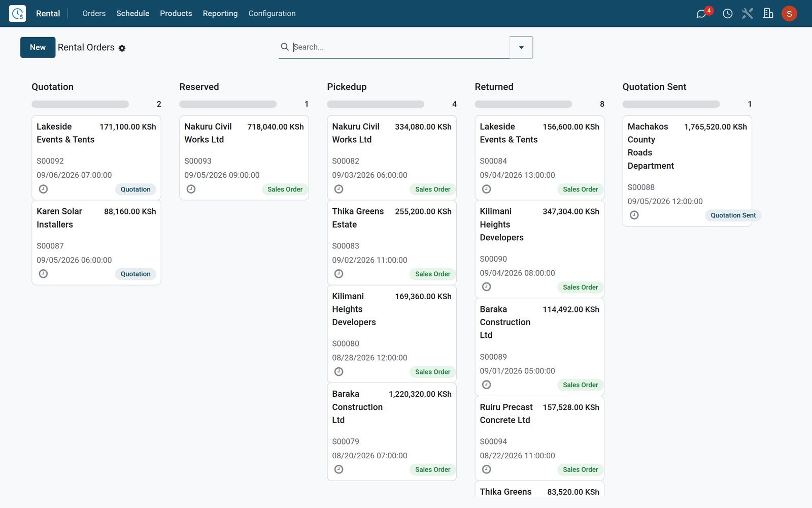Open the Reporting menu
The width and height of the screenshot is (812, 508).
pos(220,14)
